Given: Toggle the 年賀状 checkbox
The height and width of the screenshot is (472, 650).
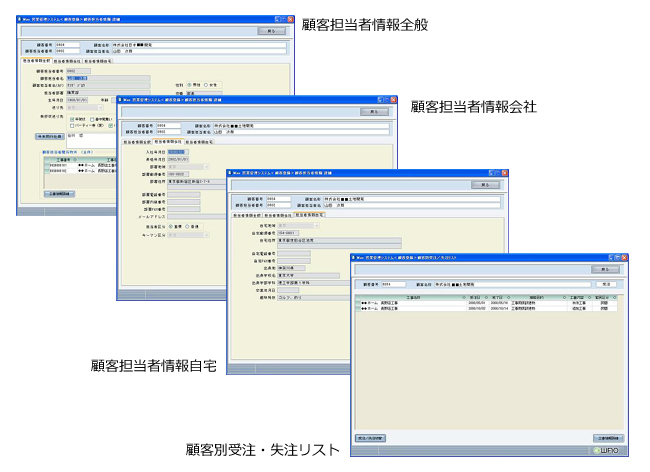Looking at the screenshot, I should point(71,119).
